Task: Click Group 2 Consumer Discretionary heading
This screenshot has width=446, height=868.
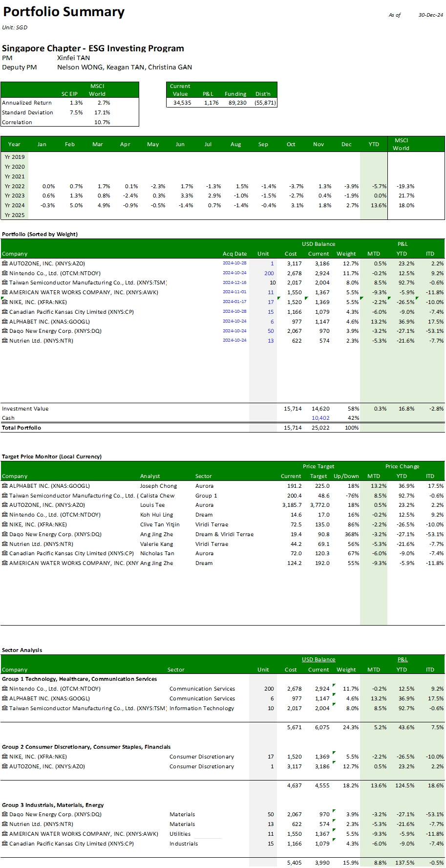Action: pyautogui.click(x=86, y=747)
